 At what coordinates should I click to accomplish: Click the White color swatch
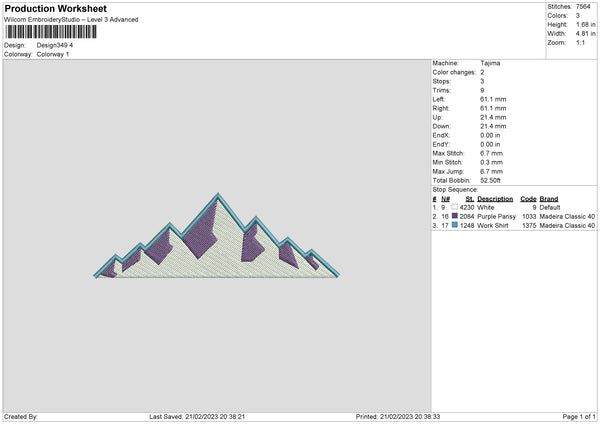pos(455,207)
